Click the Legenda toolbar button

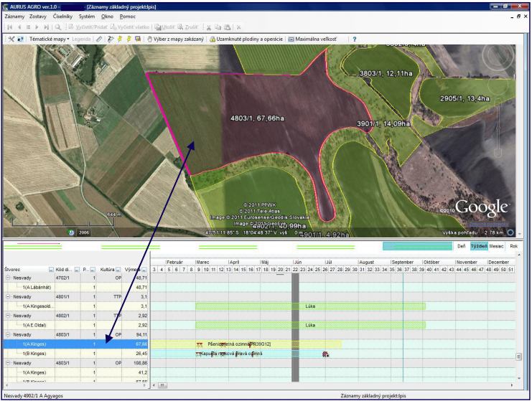(81, 39)
